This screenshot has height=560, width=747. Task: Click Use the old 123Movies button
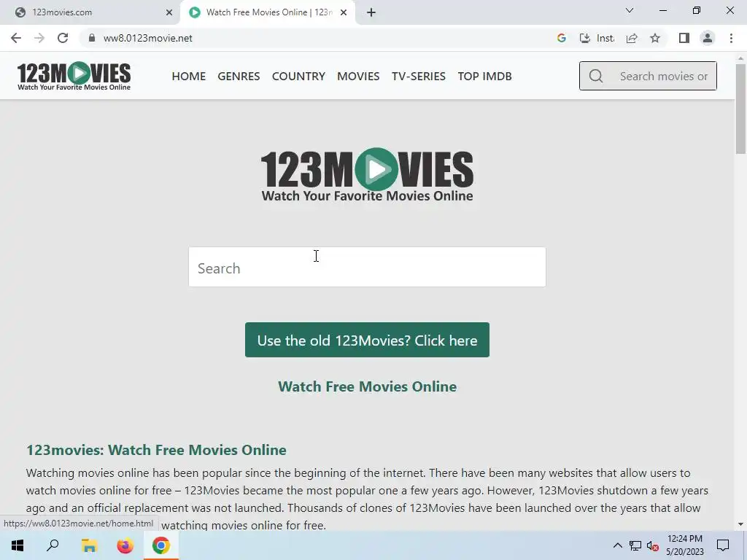tap(367, 340)
